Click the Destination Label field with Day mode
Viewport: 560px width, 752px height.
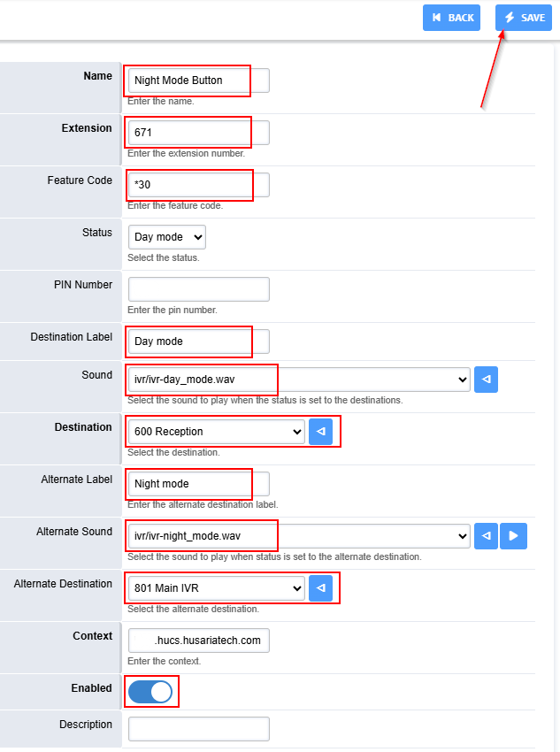pos(198,341)
